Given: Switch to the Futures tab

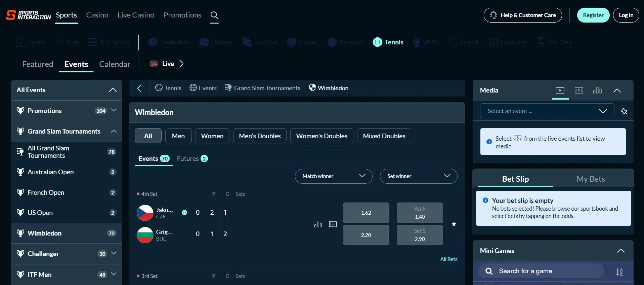Looking at the screenshot, I should pyautogui.click(x=192, y=158).
